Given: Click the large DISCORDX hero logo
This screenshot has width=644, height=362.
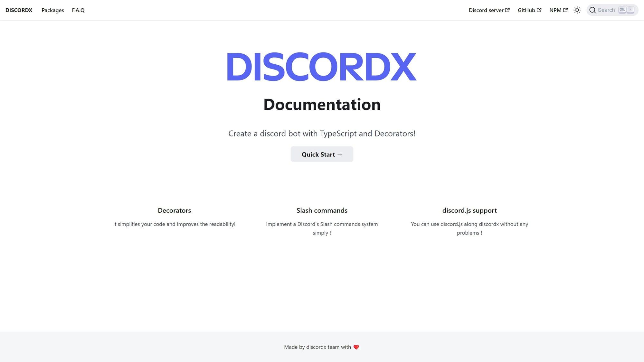Looking at the screenshot, I should 322,67.
